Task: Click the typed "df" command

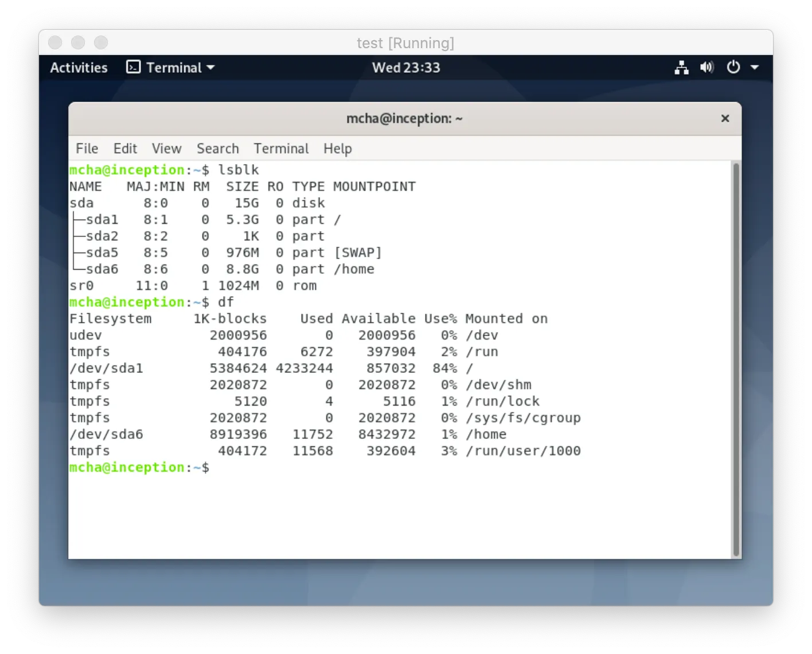Action: [226, 302]
